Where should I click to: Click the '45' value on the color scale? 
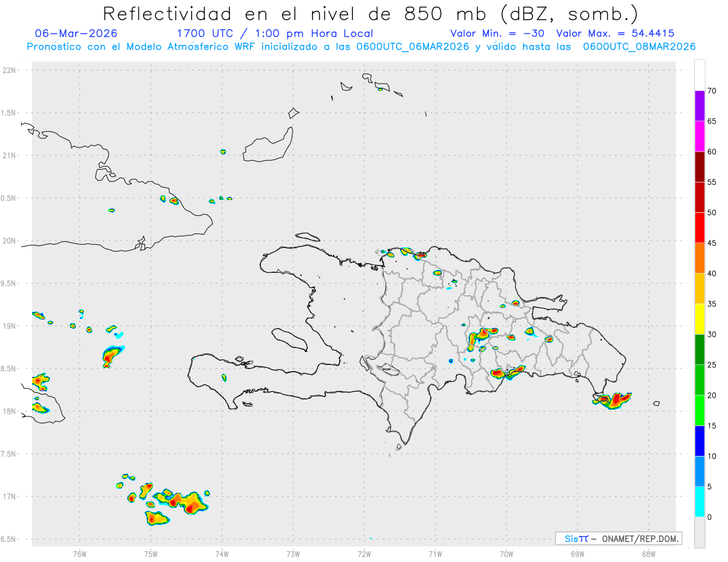point(712,243)
